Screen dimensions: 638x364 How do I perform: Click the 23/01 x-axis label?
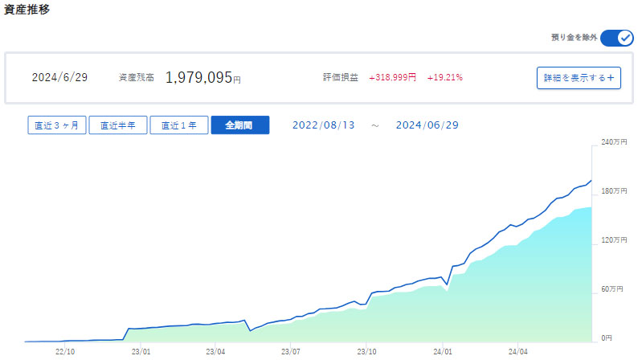click(141, 351)
